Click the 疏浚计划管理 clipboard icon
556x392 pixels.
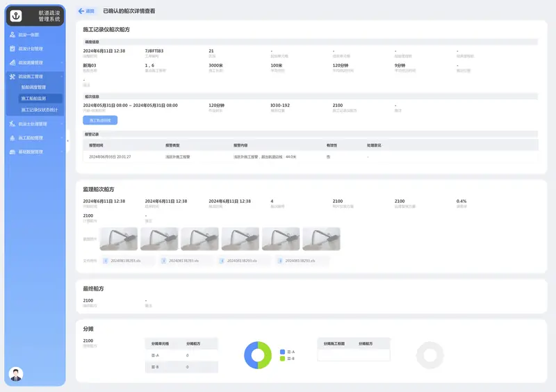(13, 49)
